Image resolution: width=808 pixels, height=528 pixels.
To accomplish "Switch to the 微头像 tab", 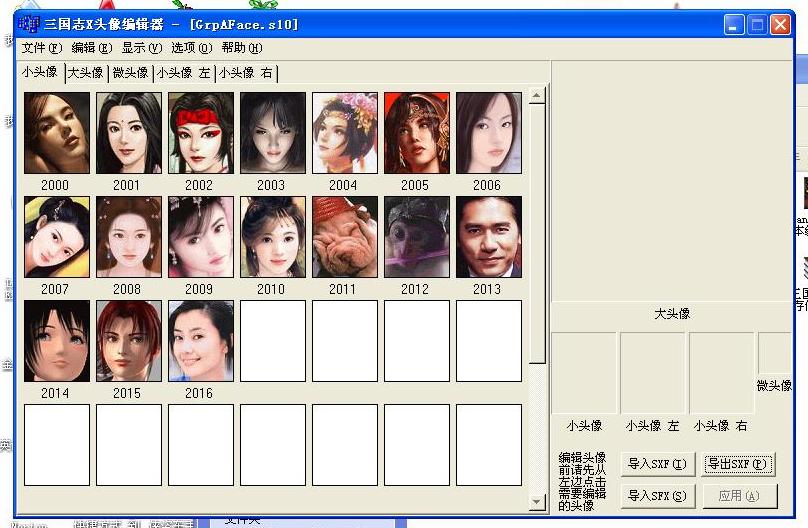I will (130, 73).
